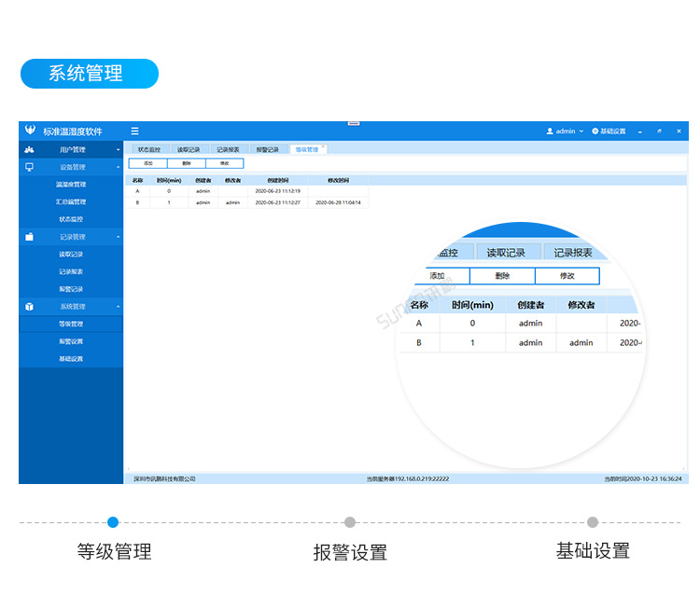This screenshot has height=609, width=700.
Task: Open 读取记录 in the sidebar
Action: 71,254
